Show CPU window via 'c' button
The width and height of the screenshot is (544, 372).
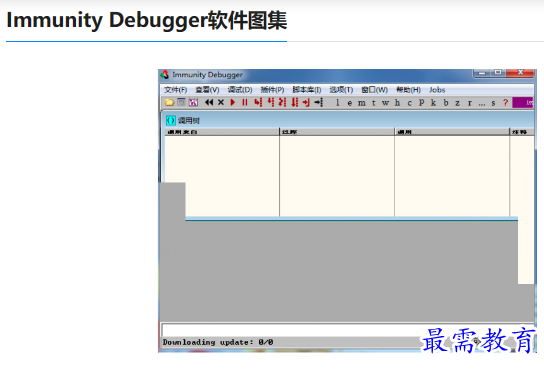(409, 103)
